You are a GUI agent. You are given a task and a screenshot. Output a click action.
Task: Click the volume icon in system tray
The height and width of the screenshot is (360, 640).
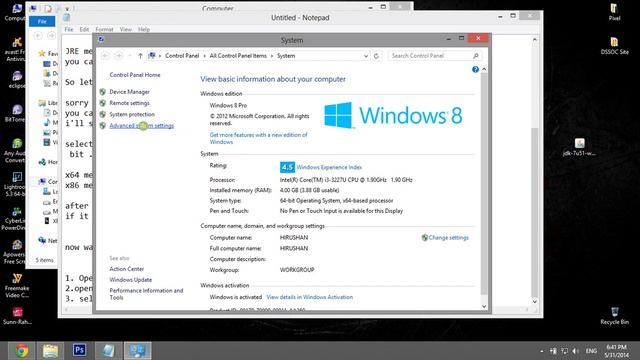point(576,351)
